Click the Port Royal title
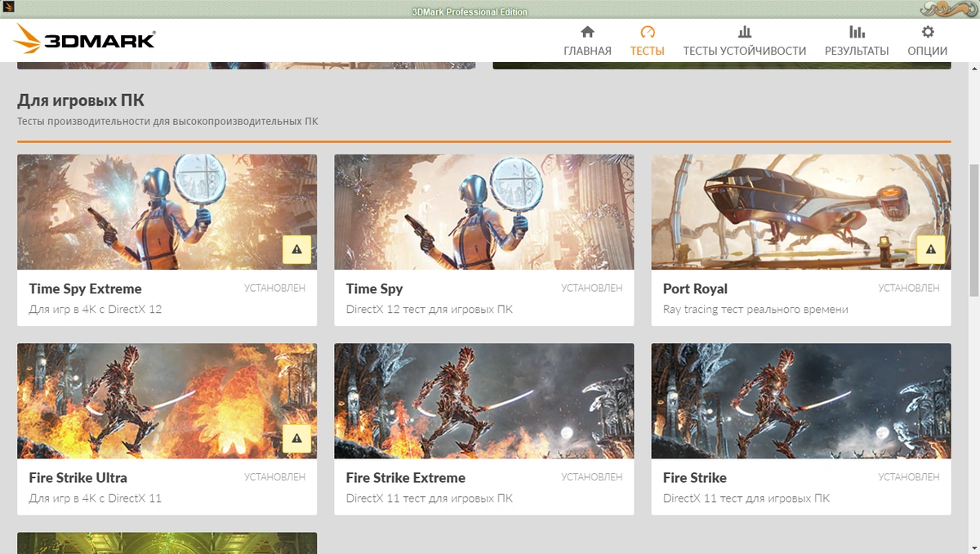980x554 pixels. 695,288
